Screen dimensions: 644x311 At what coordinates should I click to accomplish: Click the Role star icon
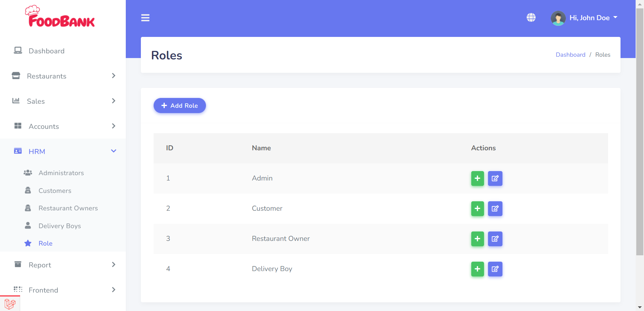[x=28, y=243]
